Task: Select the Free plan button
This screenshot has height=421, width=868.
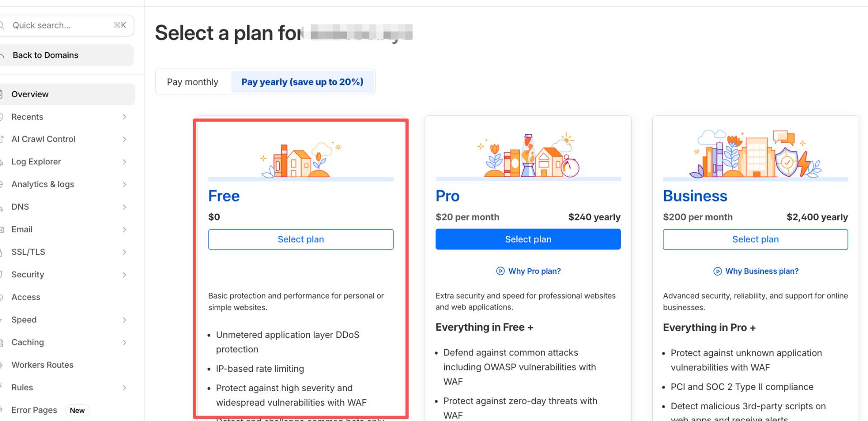Action: coord(301,239)
